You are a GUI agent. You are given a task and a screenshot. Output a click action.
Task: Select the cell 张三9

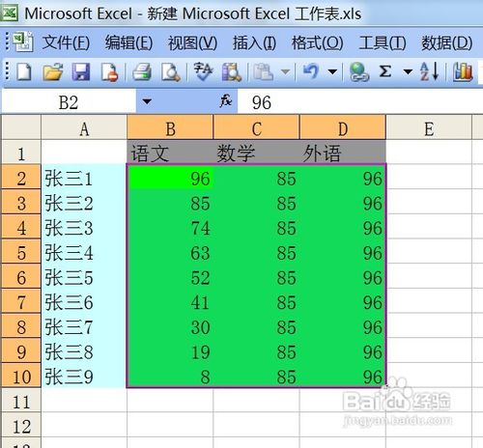click(84, 376)
